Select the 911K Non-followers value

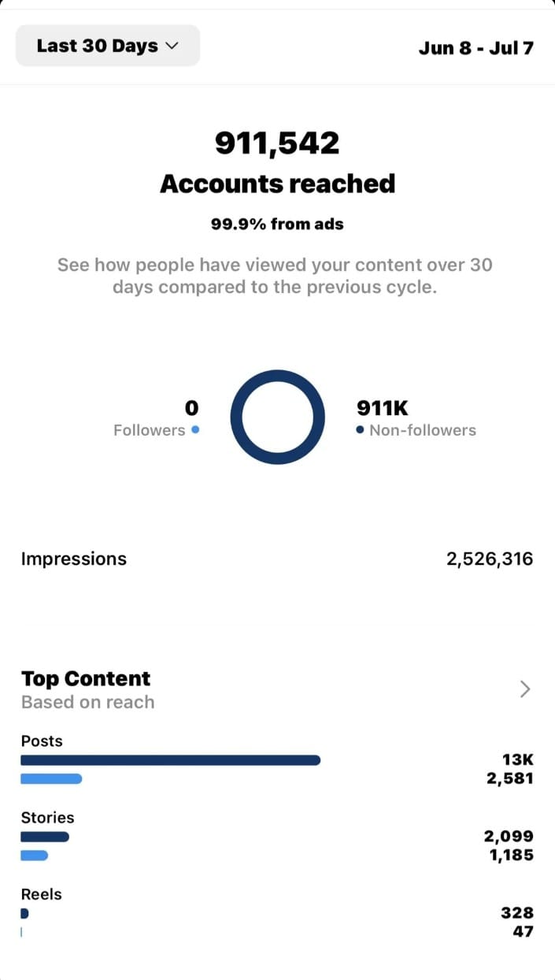(x=383, y=407)
